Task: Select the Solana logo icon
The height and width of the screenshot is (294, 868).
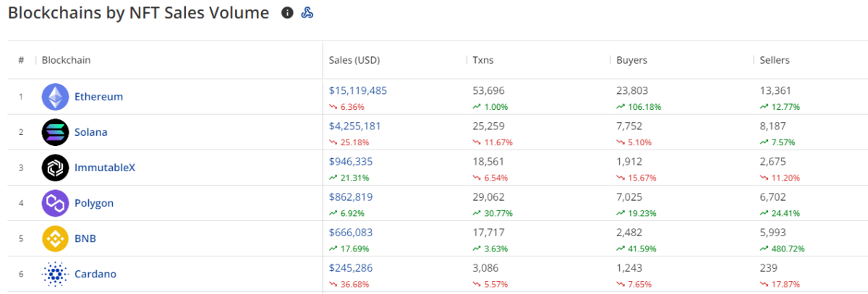Action: (x=55, y=132)
